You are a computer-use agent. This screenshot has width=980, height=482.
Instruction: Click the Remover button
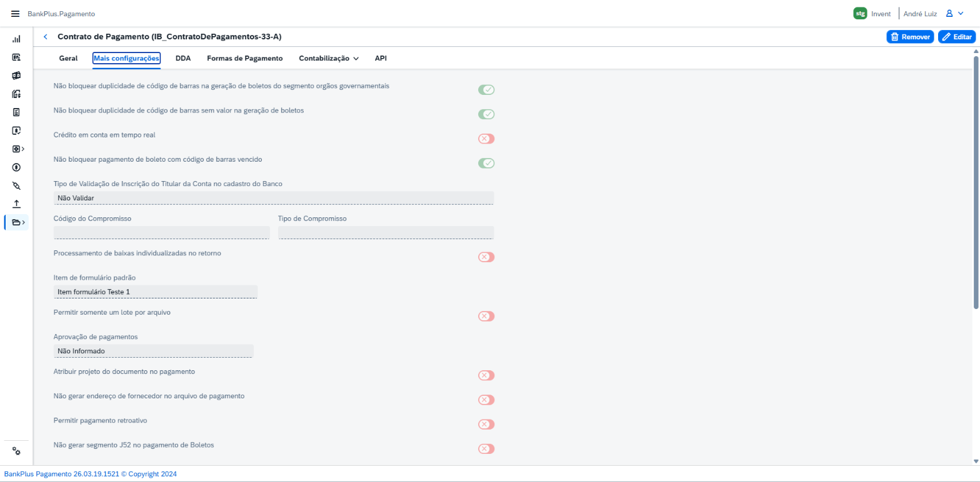[910, 37]
